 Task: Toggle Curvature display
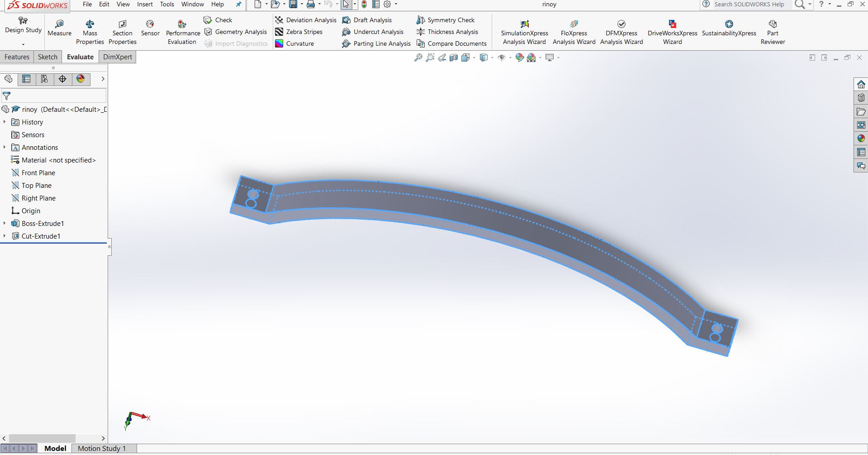point(294,43)
